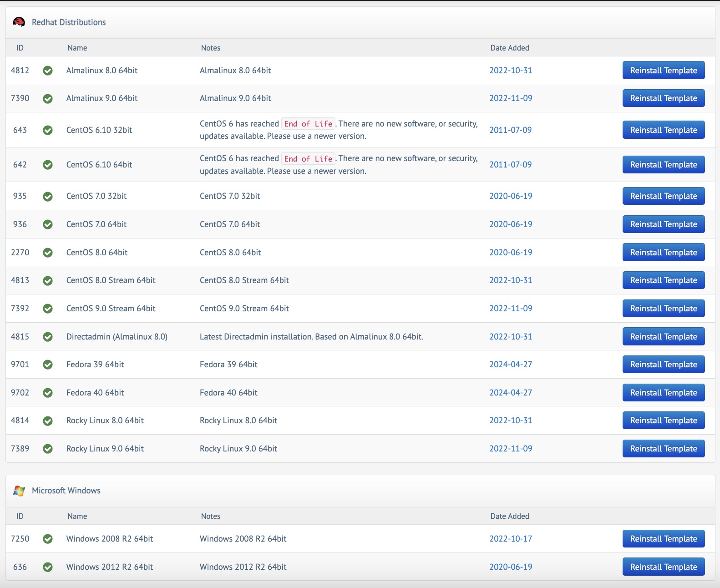Click Rocky Linux 9.0 64bit name cell

[105, 448]
